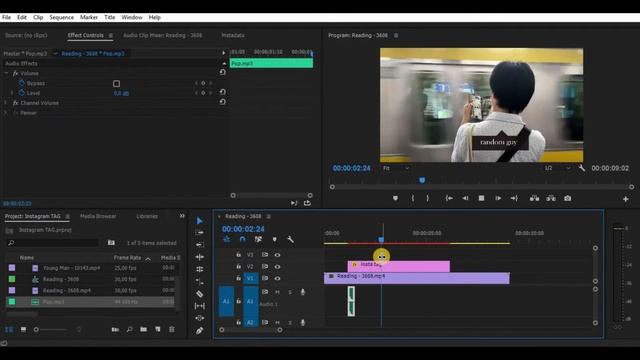Open Button Editor plus icon
The image size is (640, 360).
(625, 199)
